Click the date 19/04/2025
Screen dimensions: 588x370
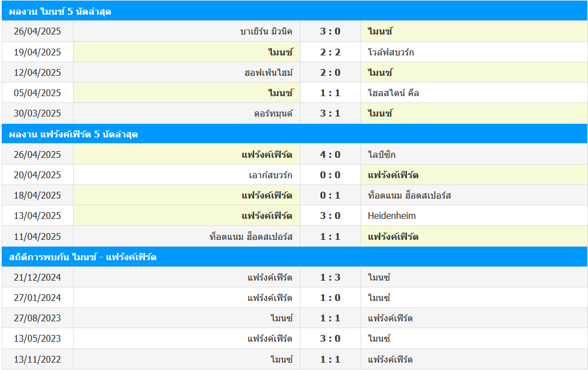[x=37, y=52]
